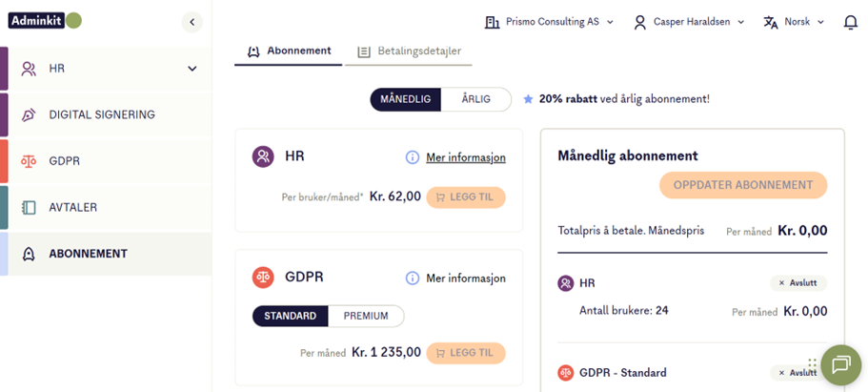This screenshot has width=868, height=392.
Task: Switch to Betalingsdetaljer tab
Action: point(409,51)
